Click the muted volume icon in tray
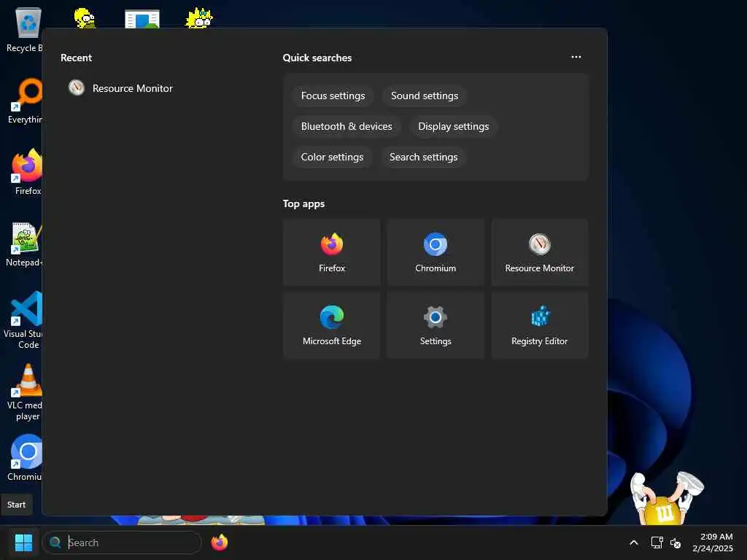 point(675,542)
